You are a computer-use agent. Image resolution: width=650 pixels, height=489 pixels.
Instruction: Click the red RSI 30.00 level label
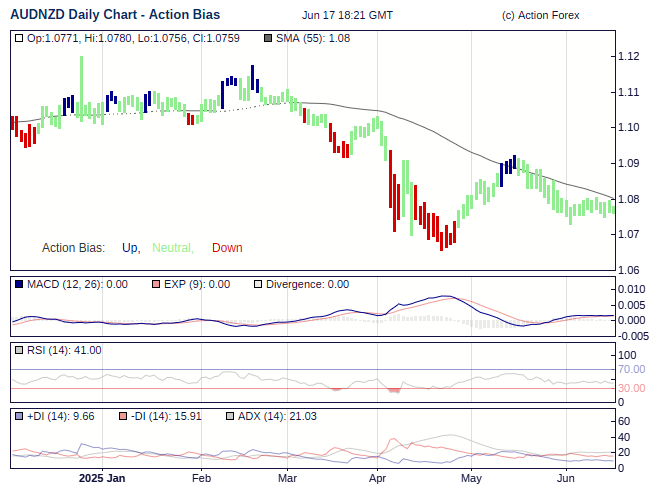[x=631, y=388]
